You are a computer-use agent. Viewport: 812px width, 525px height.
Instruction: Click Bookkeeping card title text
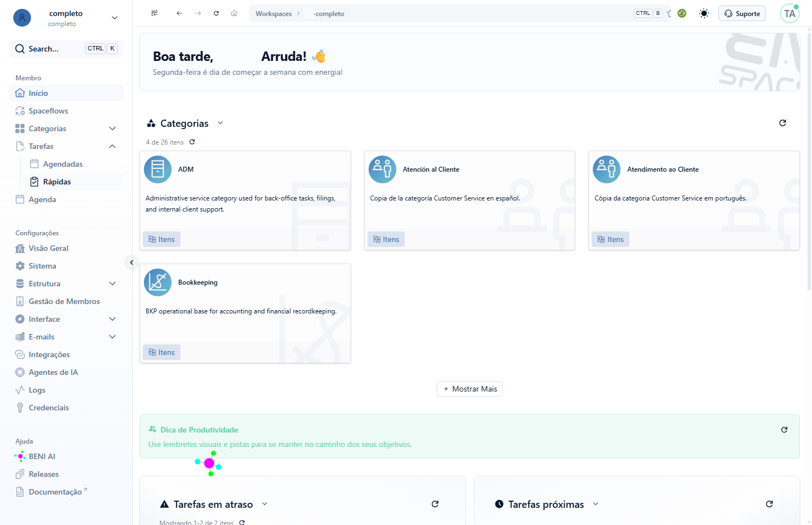[198, 282]
